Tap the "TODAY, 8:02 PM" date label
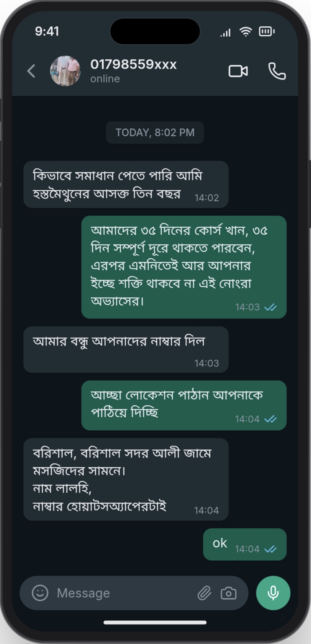 (155, 132)
